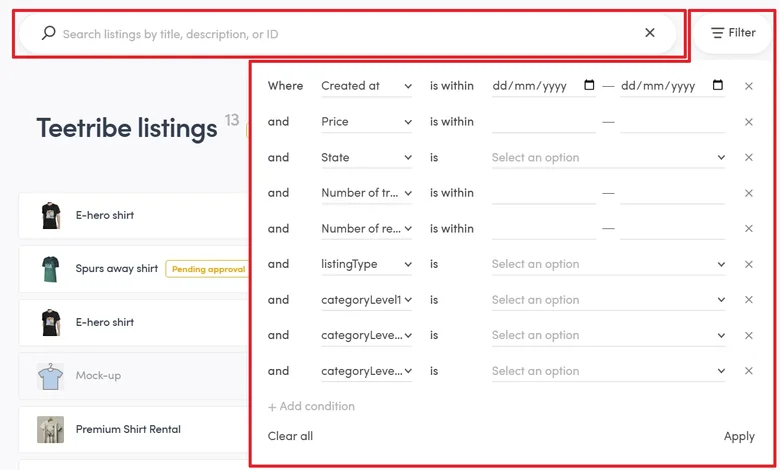Clear the search field with X
Screen dimensions: 780x470
click(x=650, y=33)
